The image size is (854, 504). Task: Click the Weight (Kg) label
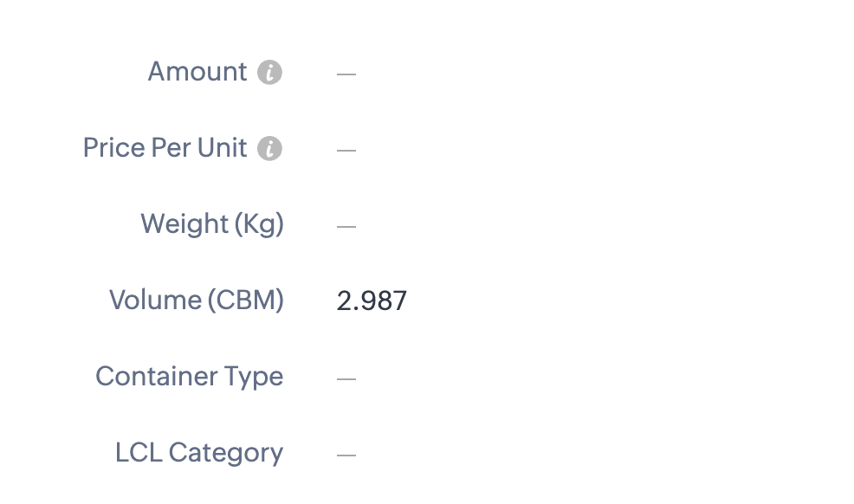[x=212, y=224]
